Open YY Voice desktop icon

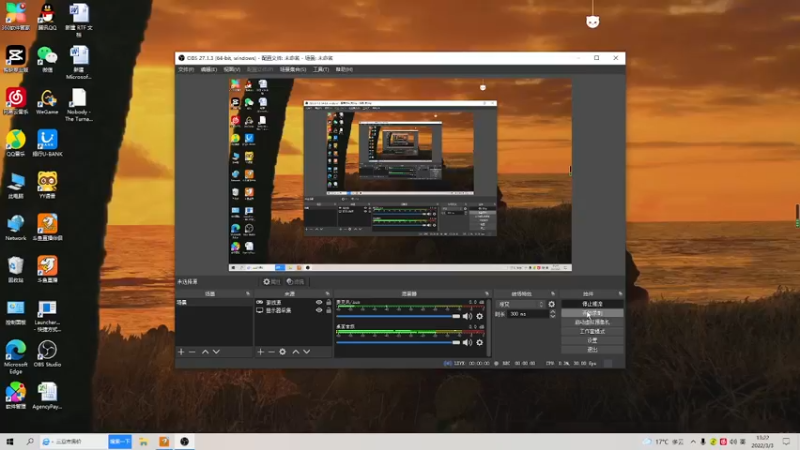pyautogui.click(x=47, y=185)
